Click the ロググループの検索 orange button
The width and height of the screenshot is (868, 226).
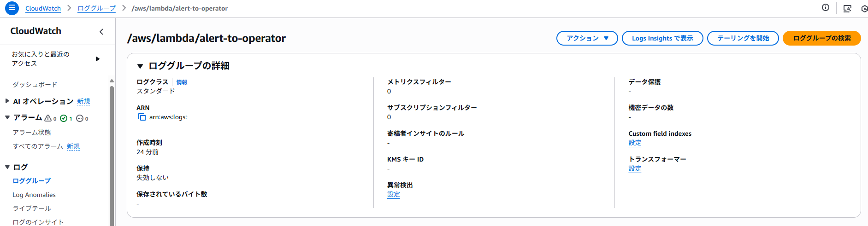coord(821,38)
